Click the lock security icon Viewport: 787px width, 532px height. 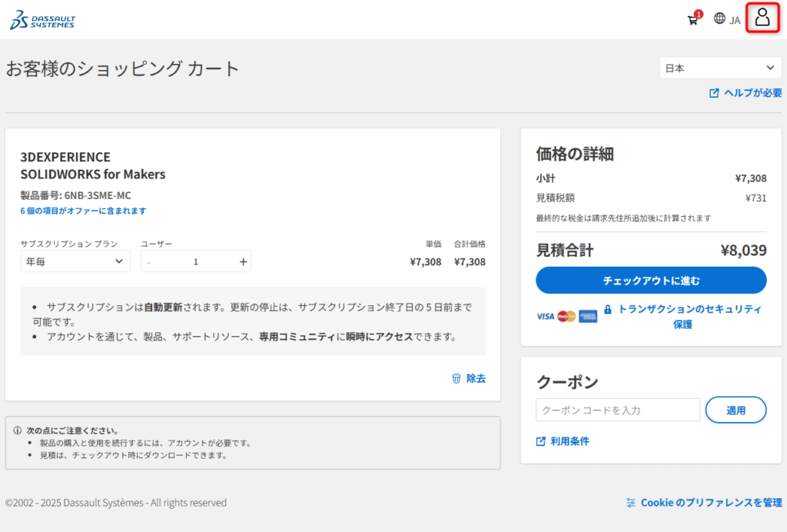point(608,309)
